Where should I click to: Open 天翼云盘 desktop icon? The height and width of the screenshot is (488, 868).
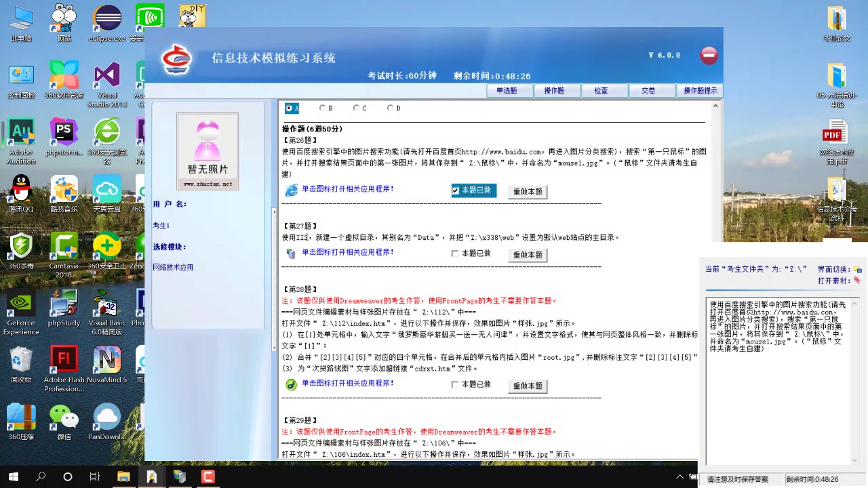107,195
